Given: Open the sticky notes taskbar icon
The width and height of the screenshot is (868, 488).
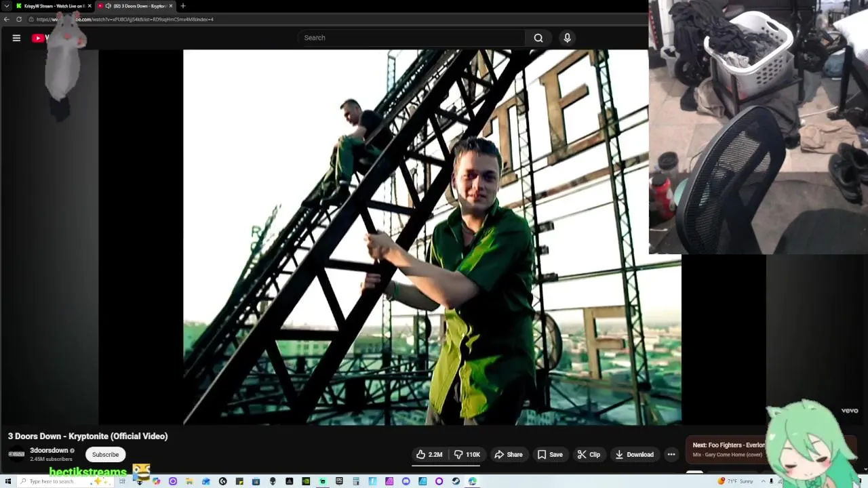Looking at the screenshot, I should (x=239, y=481).
